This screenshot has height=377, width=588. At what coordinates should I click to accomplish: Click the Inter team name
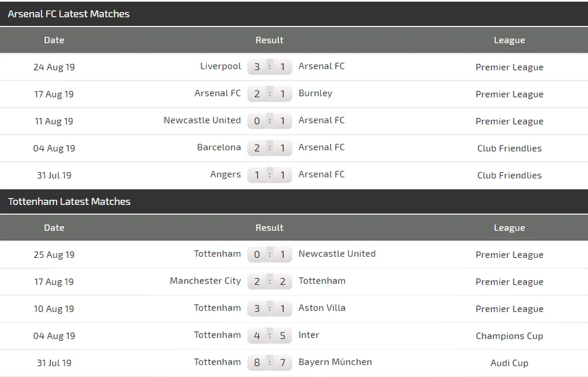click(x=309, y=335)
